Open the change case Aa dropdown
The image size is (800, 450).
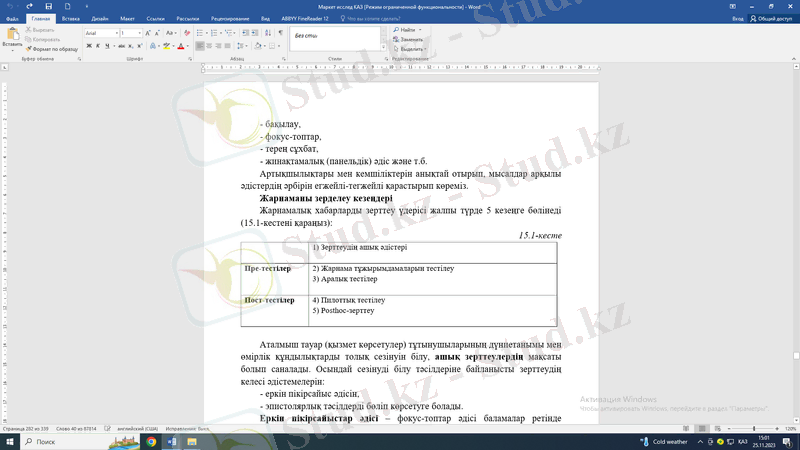[x=171, y=33]
